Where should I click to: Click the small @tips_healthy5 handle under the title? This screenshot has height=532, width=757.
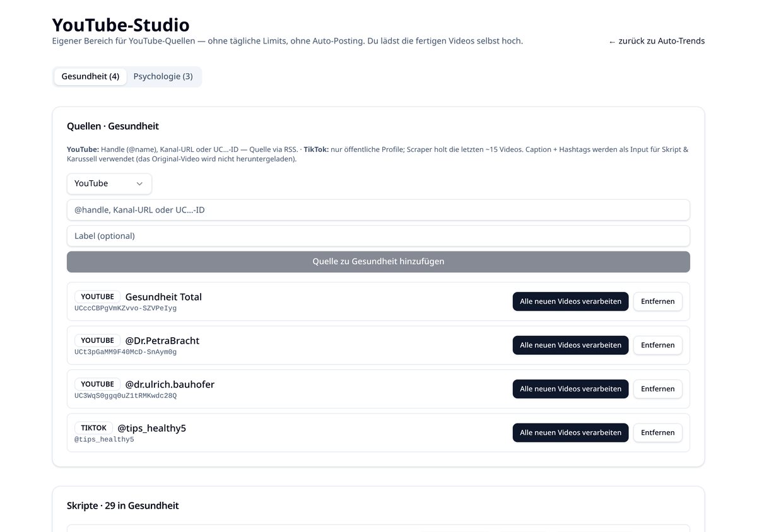pos(104,439)
